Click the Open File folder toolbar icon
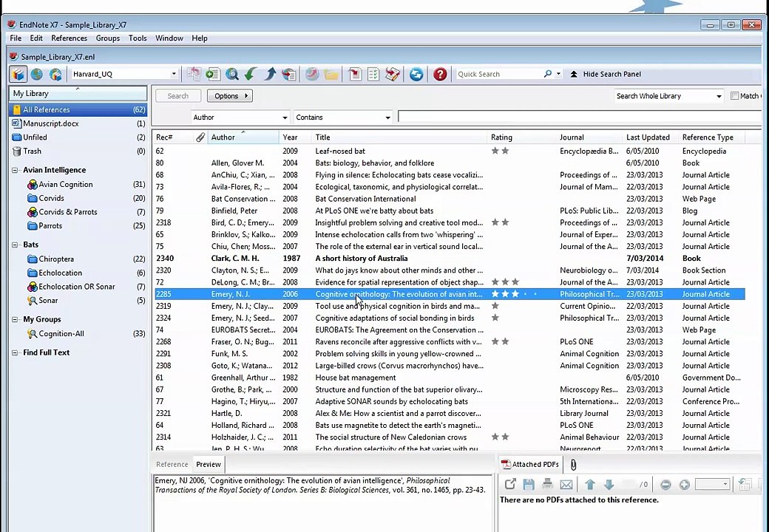769x532 pixels. 331,74
